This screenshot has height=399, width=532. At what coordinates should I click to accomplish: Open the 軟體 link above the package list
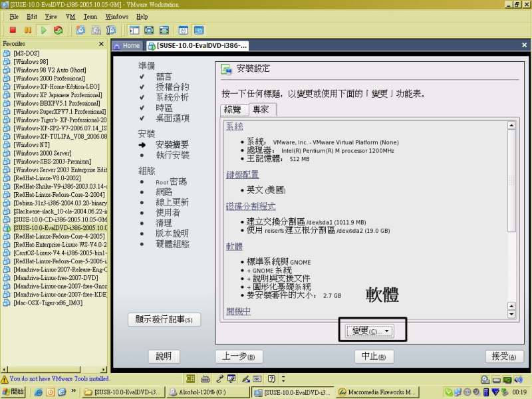tap(234, 246)
